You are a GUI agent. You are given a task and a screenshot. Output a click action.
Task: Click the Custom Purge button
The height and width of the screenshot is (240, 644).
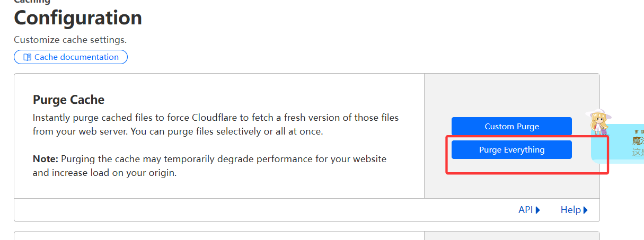coord(511,126)
